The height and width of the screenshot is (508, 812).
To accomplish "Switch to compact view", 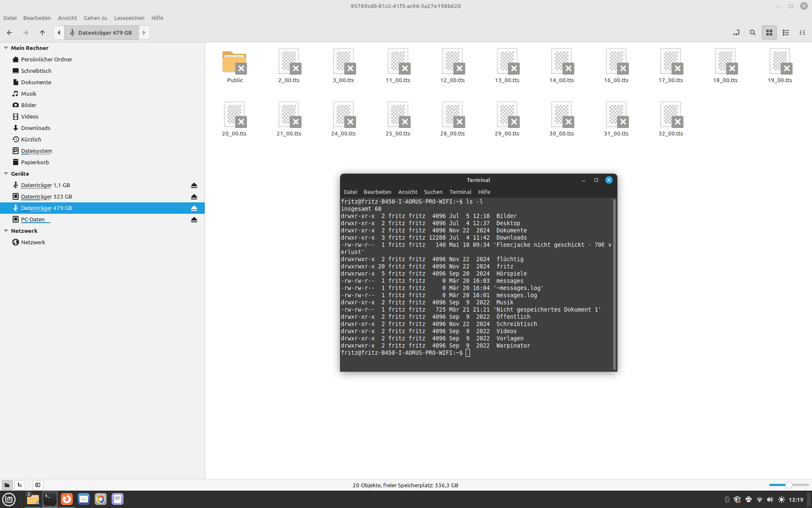I will click(x=802, y=33).
